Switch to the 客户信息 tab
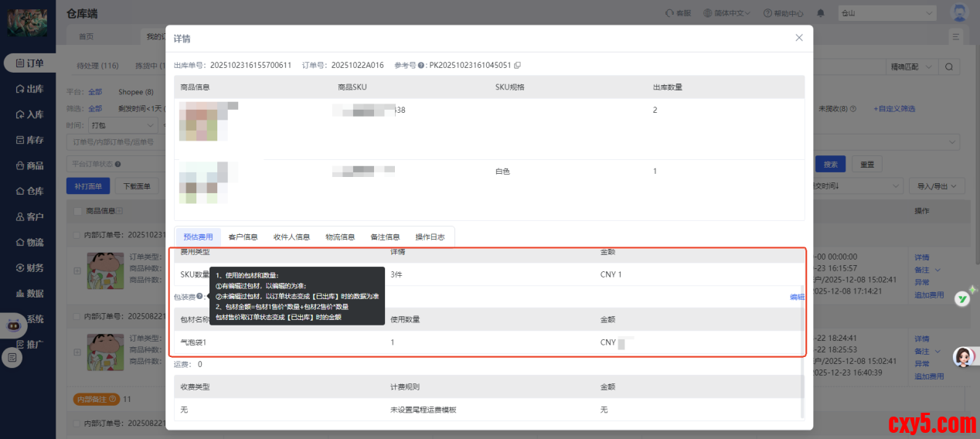980x439 pixels. coord(243,237)
